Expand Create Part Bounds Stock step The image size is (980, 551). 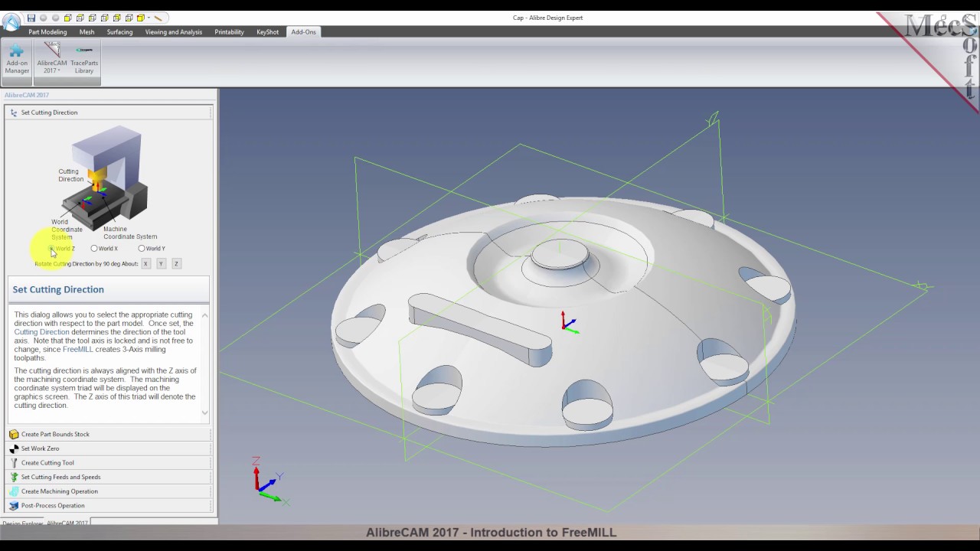[108, 435]
